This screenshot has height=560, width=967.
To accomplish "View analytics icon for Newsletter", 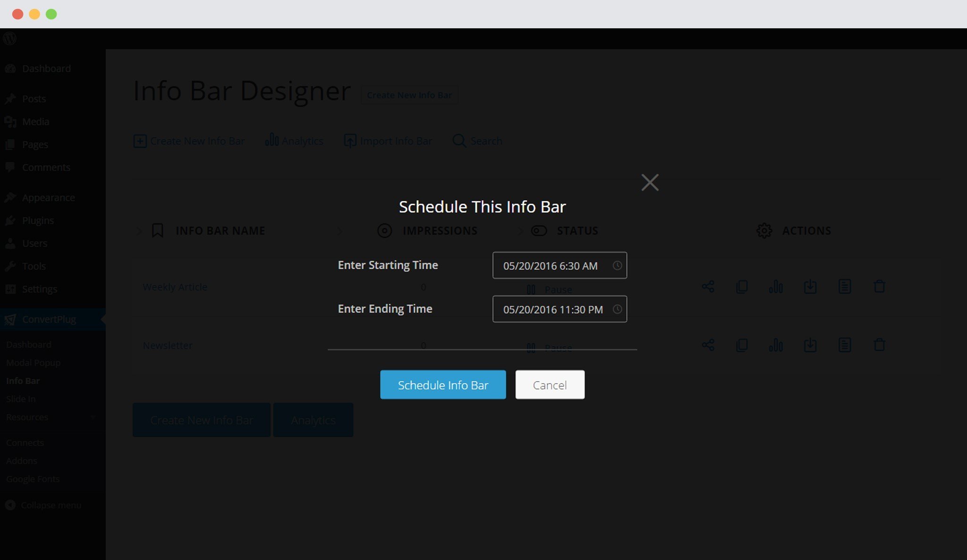I will [x=776, y=345].
